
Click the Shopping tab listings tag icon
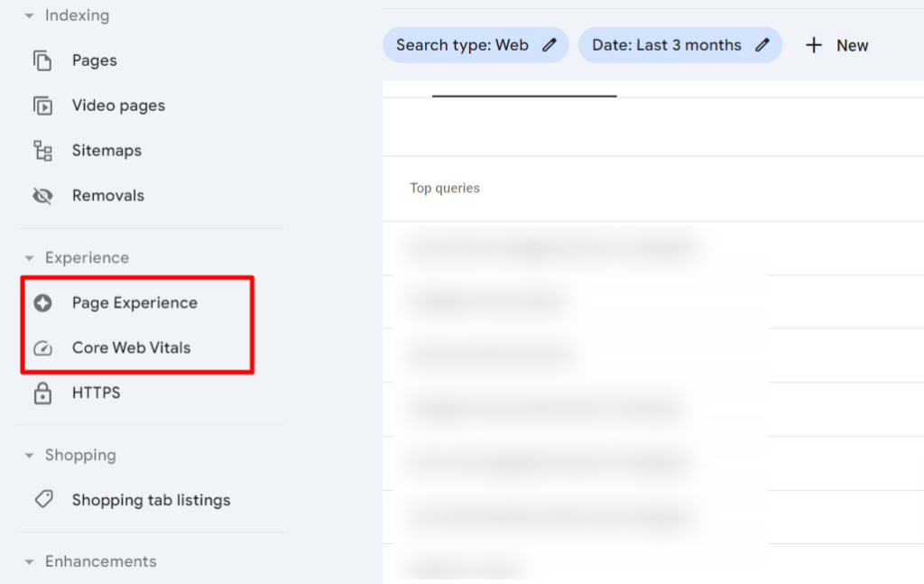[x=43, y=500]
